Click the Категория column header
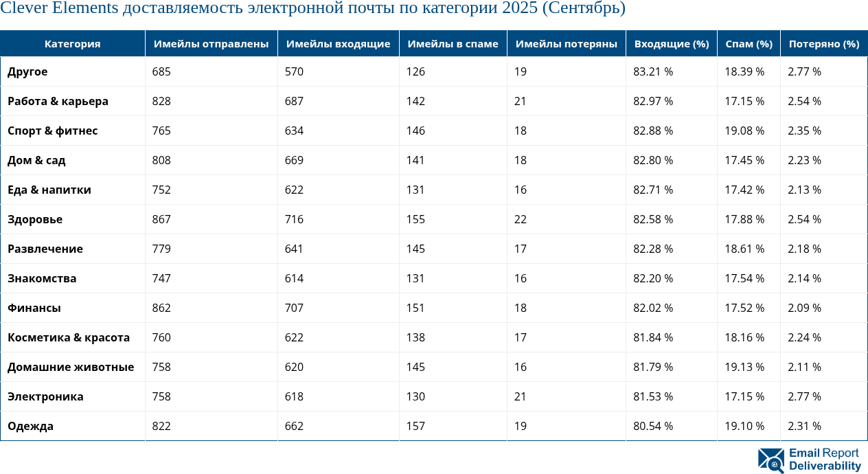 (72, 44)
